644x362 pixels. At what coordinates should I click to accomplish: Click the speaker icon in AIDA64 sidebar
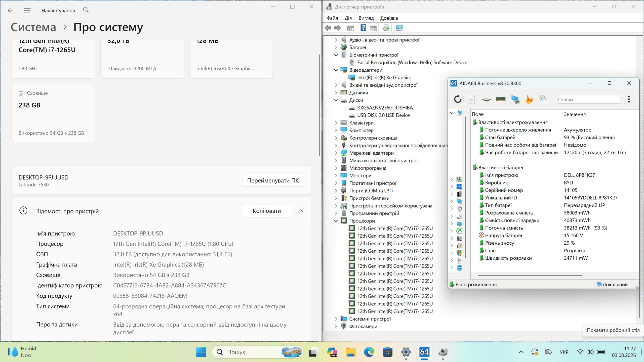459,209
